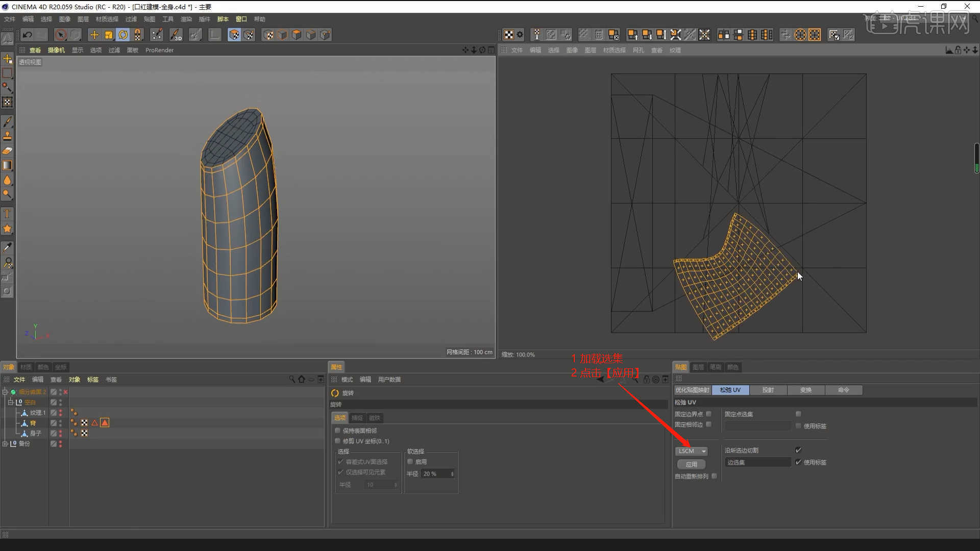Select the gradient tool in left sidebar
Viewport: 980px width, 551px height.
[7, 165]
